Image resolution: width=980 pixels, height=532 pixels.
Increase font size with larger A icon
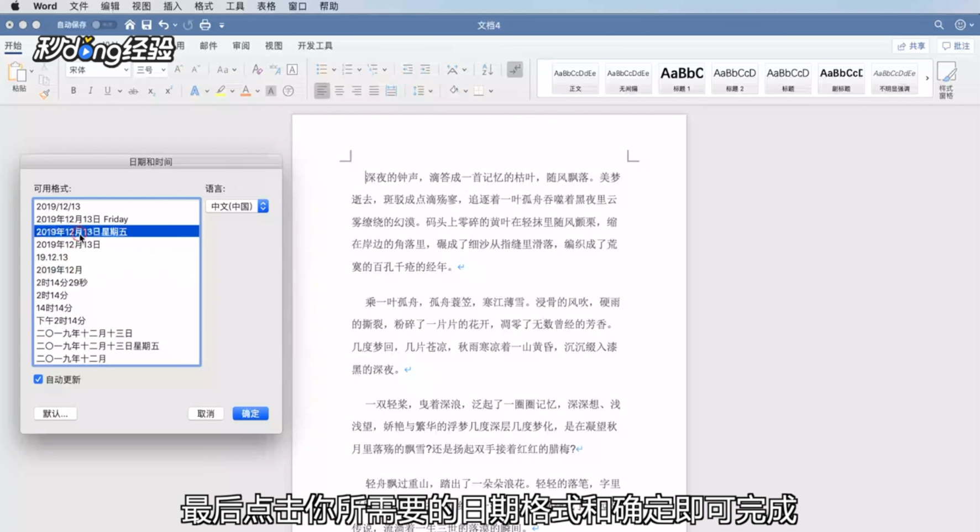(x=178, y=70)
